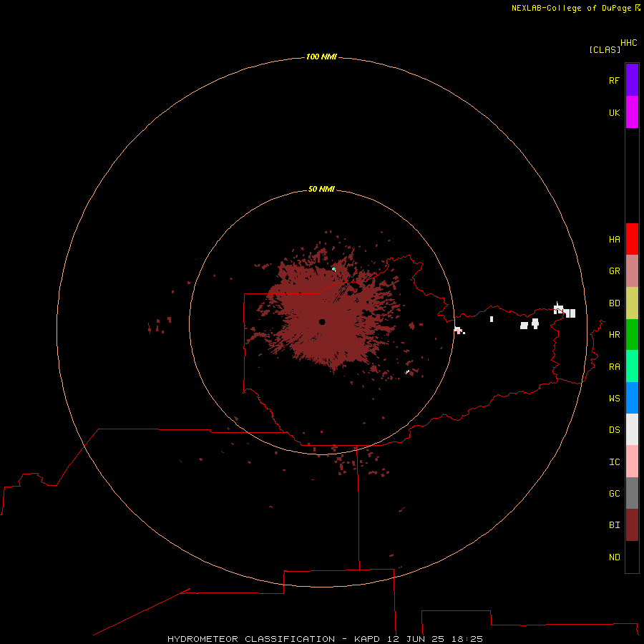Click the 50 NMI range ring label
The image size is (644, 644).
click(321, 189)
